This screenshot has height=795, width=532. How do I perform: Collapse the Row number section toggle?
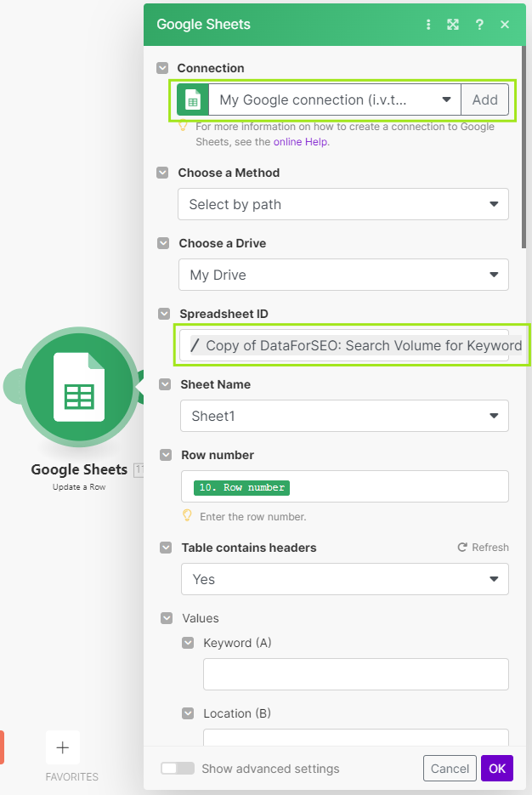[x=166, y=455]
